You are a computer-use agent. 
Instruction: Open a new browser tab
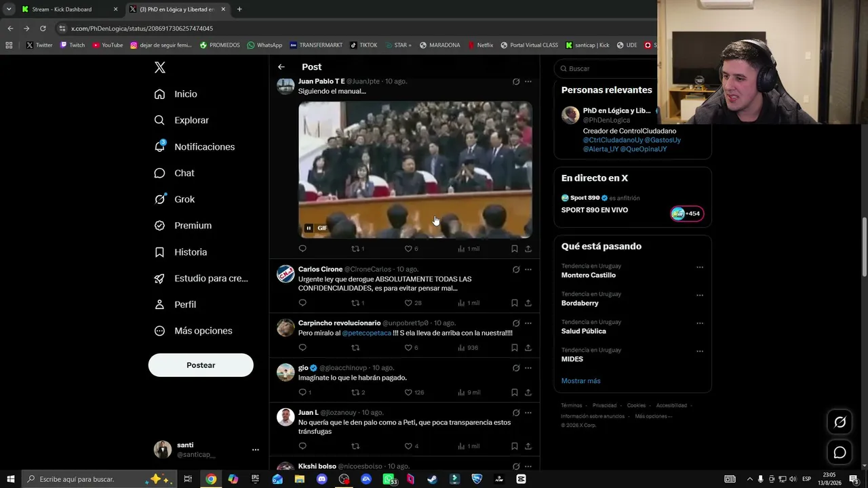tap(239, 9)
